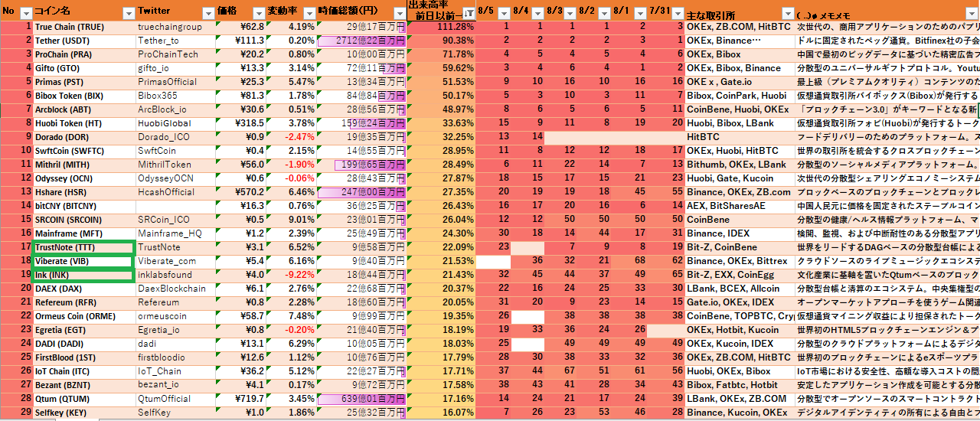
Task: Open the コイン名 column filter dropdown
Action: tap(126, 13)
